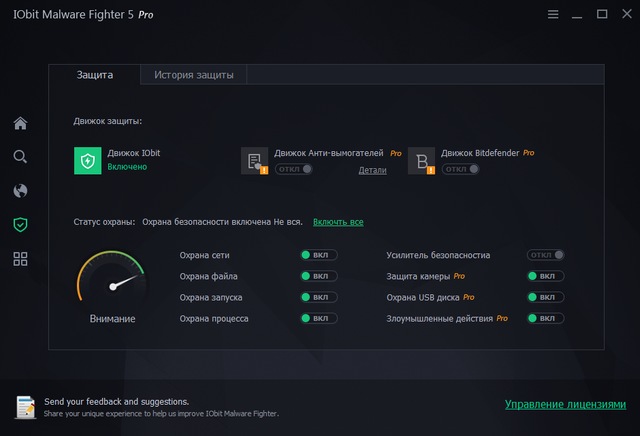Click the Охрана сети label

[204, 255]
